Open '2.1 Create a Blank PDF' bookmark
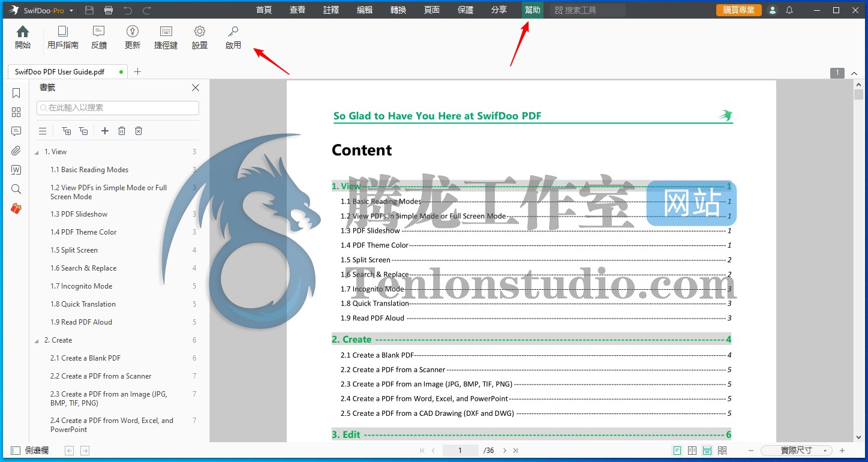This screenshot has height=462, width=868. (85, 358)
